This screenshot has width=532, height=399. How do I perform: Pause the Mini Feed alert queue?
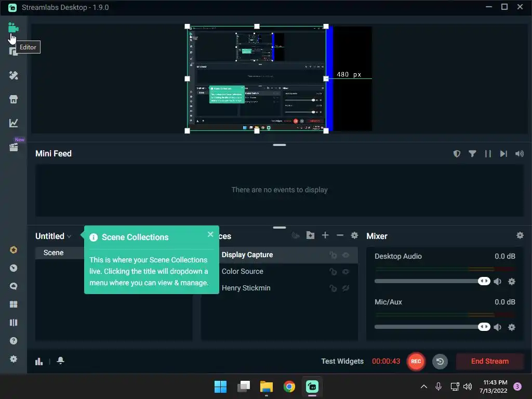pos(488,154)
